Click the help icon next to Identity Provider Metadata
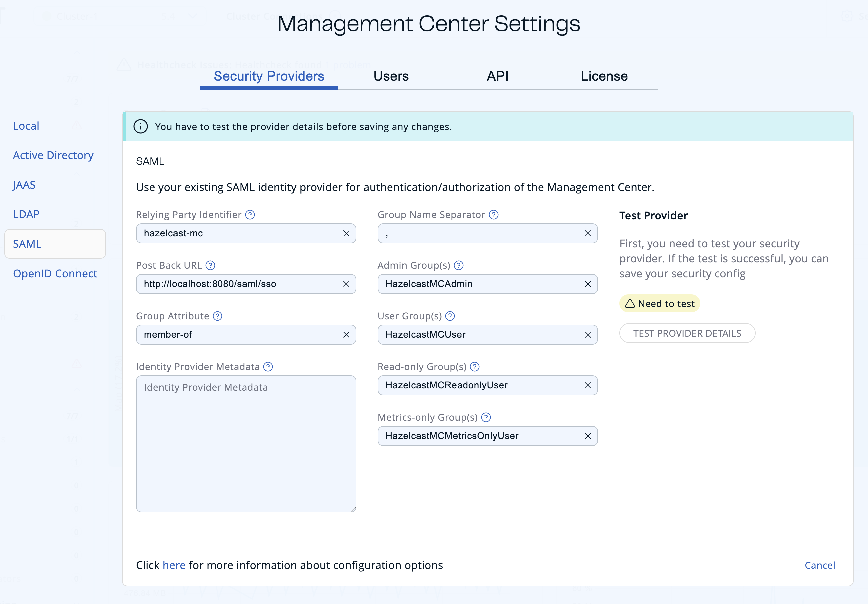This screenshot has height=604, width=868. tap(268, 366)
